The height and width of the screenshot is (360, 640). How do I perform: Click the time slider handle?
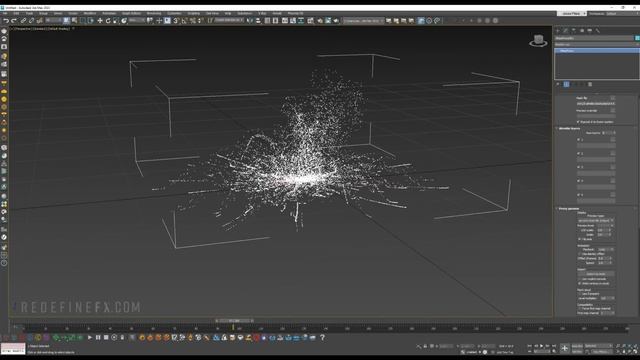point(234,321)
